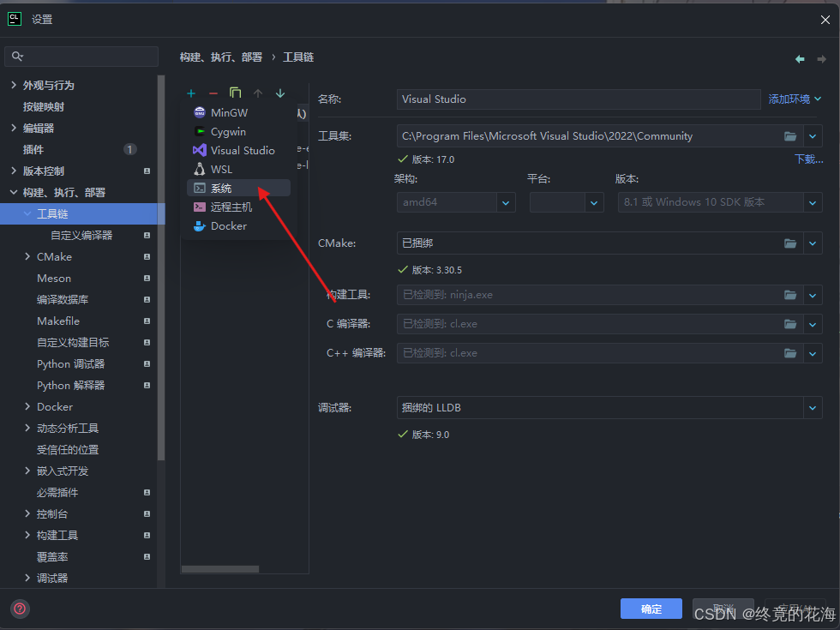Image resolution: width=840 pixels, height=630 pixels.
Task: Select 按键映射 in the settings tree
Action: coord(78,106)
